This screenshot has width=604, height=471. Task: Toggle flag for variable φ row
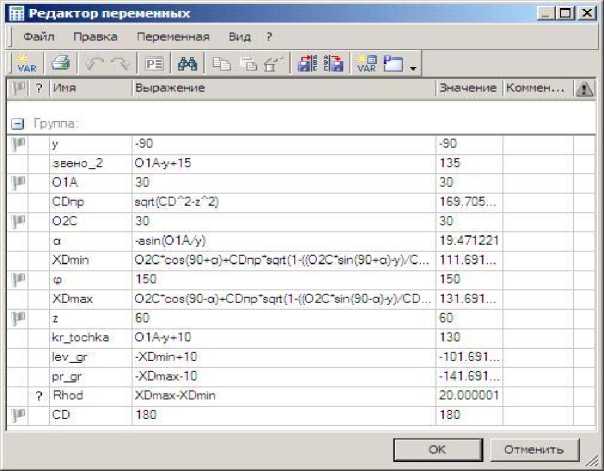18,279
